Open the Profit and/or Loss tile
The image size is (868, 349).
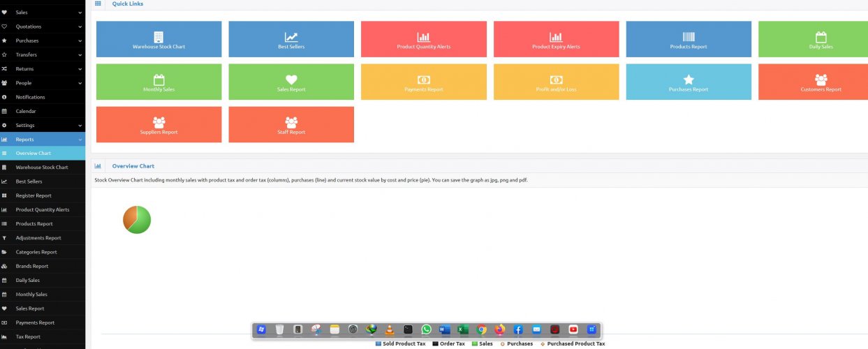[x=556, y=82]
